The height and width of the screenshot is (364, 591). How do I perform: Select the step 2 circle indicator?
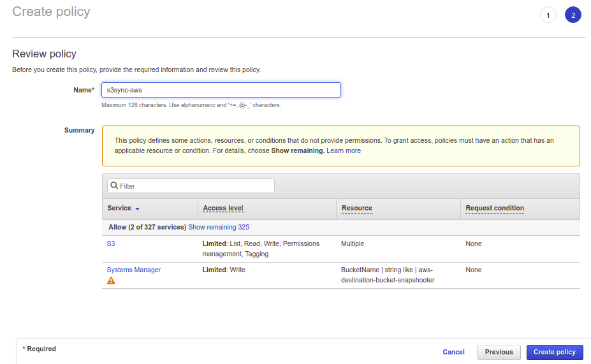573,15
